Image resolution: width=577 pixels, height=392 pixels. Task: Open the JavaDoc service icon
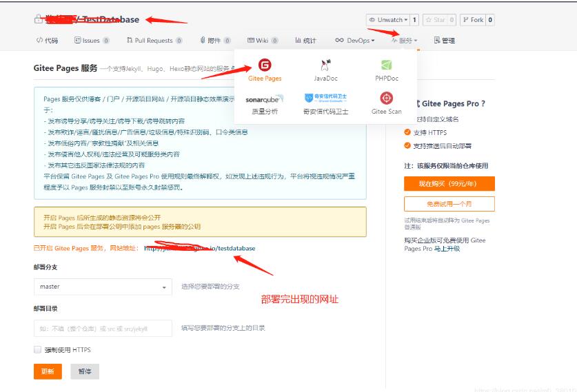tap(325, 65)
